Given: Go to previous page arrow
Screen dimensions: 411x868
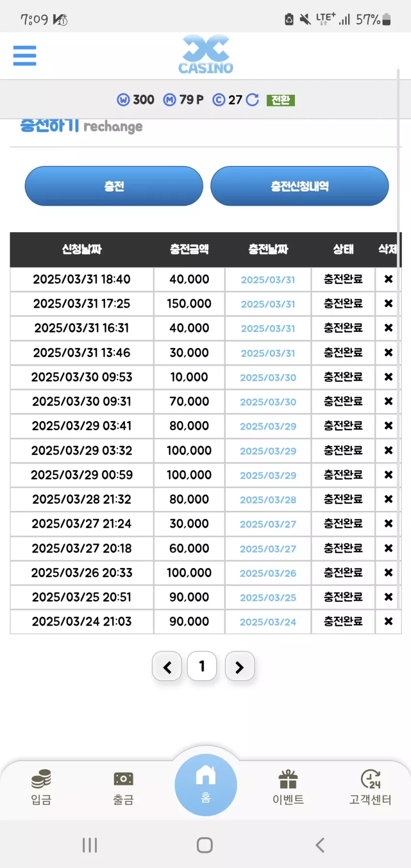Looking at the screenshot, I should pyautogui.click(x=167, y=667).
